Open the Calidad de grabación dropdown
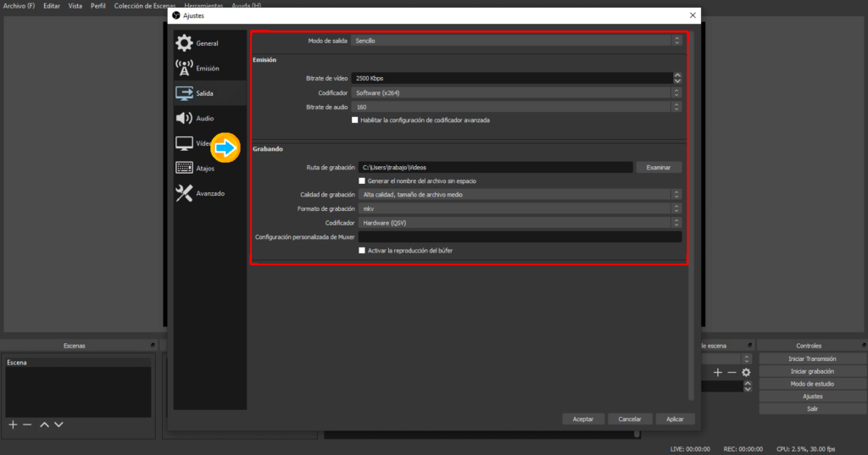 click(520, 194)
